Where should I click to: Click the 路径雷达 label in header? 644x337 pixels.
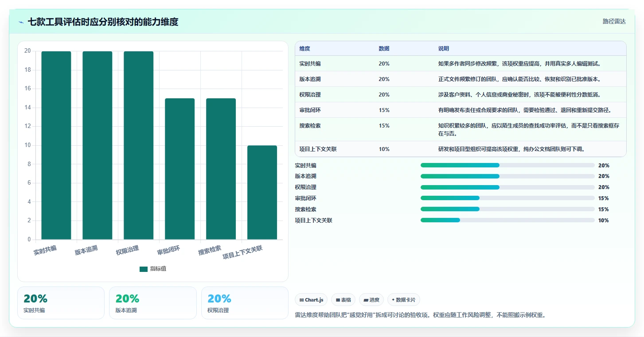click(x=614, y=21)
